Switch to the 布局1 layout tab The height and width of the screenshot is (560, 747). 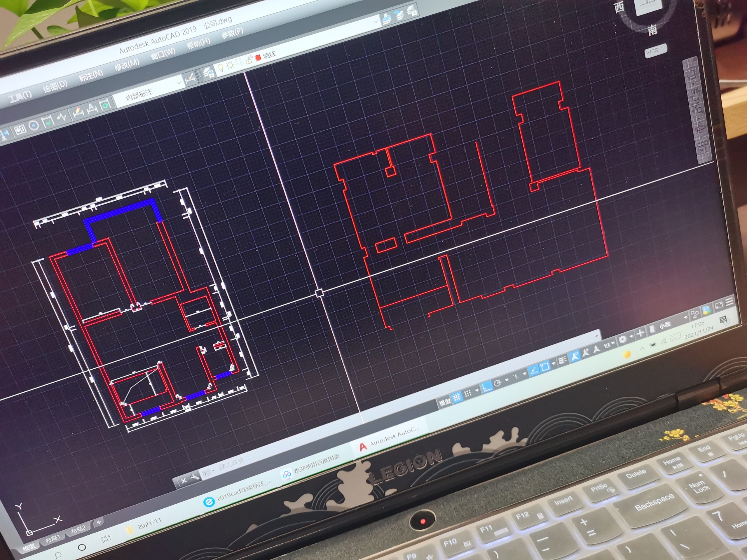point(52,538)
